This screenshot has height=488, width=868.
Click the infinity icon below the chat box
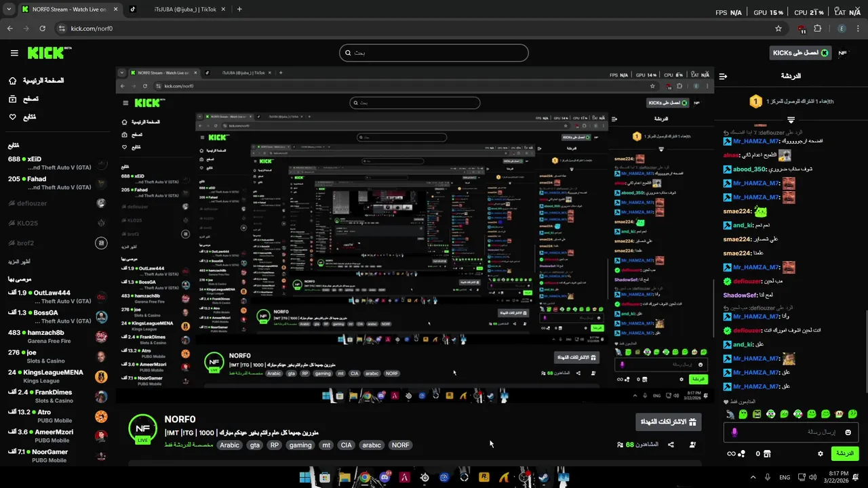732,453
